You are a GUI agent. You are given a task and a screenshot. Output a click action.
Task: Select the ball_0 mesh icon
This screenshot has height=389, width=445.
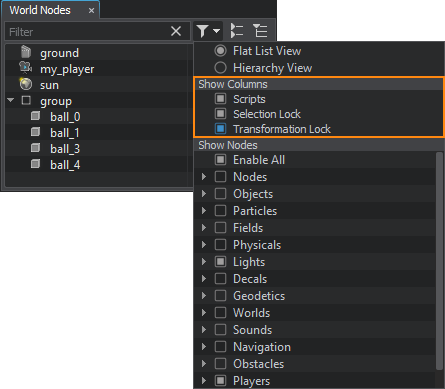click(35, 116)
